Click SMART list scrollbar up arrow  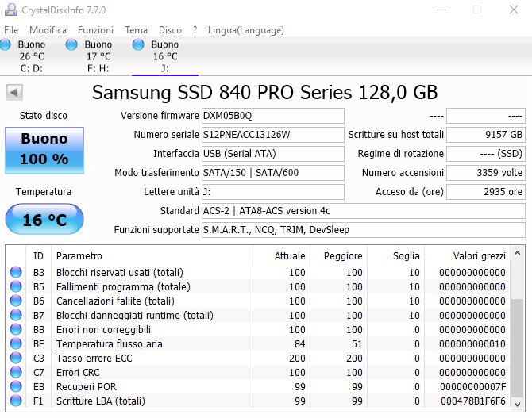(x=517, y=253)
